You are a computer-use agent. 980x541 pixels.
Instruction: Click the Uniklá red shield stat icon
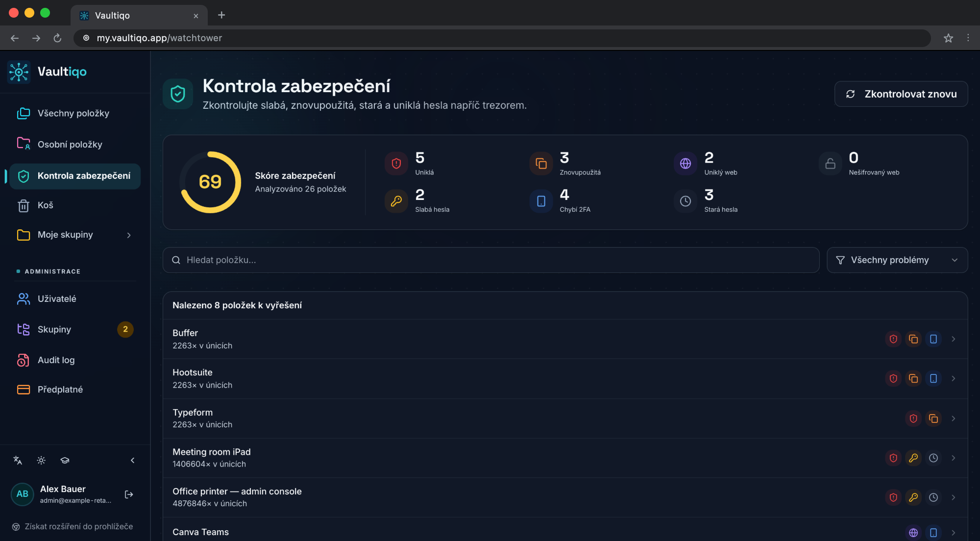(x=396, y=164)
